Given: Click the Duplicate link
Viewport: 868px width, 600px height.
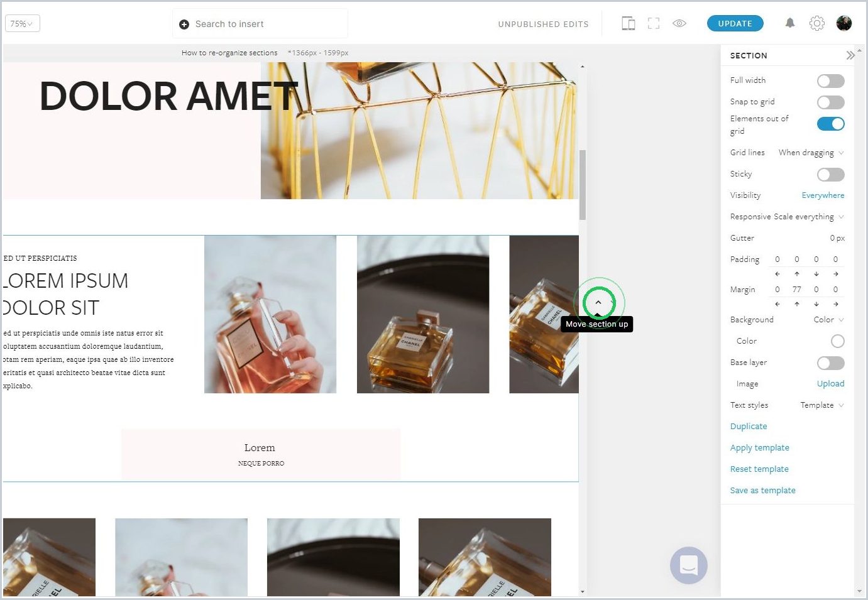Looking at the screenshot, I should pos(749,426).
